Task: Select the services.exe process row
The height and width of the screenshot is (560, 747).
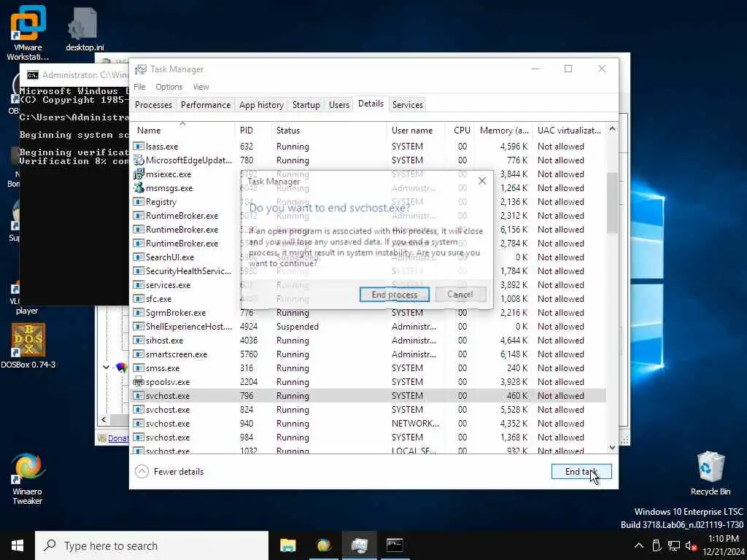Action: (368, 285)
